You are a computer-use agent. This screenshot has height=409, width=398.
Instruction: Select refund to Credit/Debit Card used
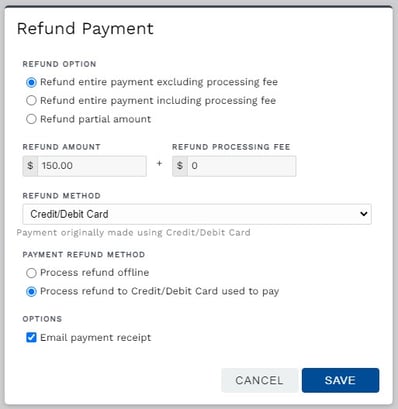coord(31,292)
